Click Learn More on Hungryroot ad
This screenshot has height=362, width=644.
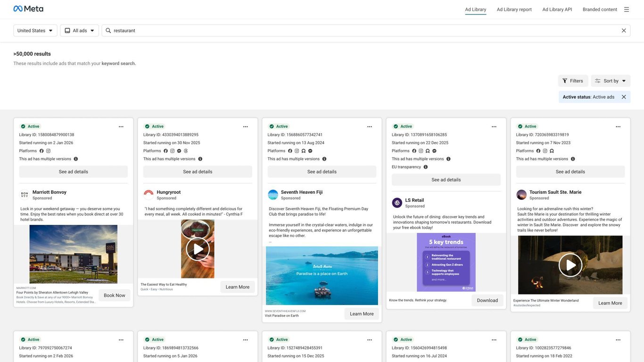point(238,287)
